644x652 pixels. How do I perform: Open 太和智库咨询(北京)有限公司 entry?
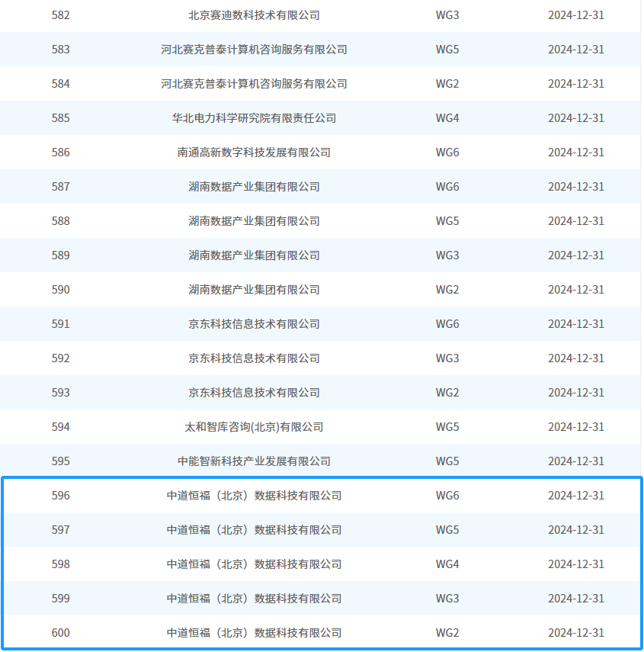point(254,427)
